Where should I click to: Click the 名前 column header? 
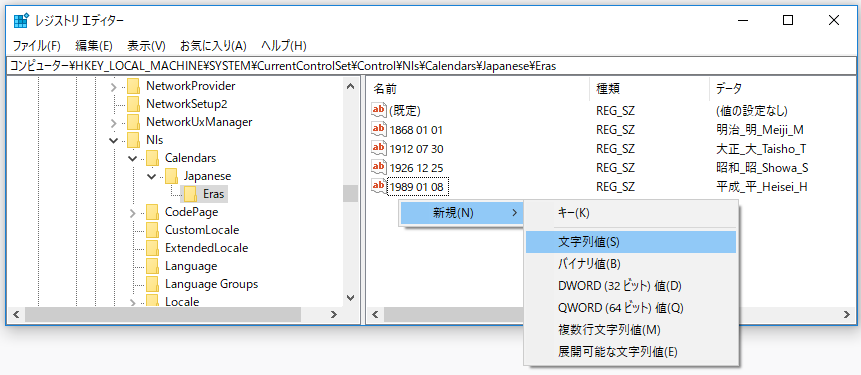click(477, 88)
